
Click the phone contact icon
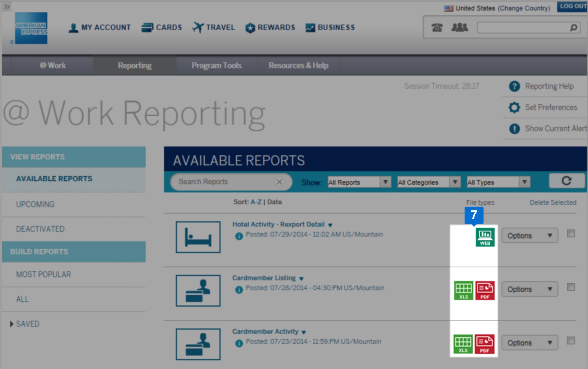pos(437,28)
